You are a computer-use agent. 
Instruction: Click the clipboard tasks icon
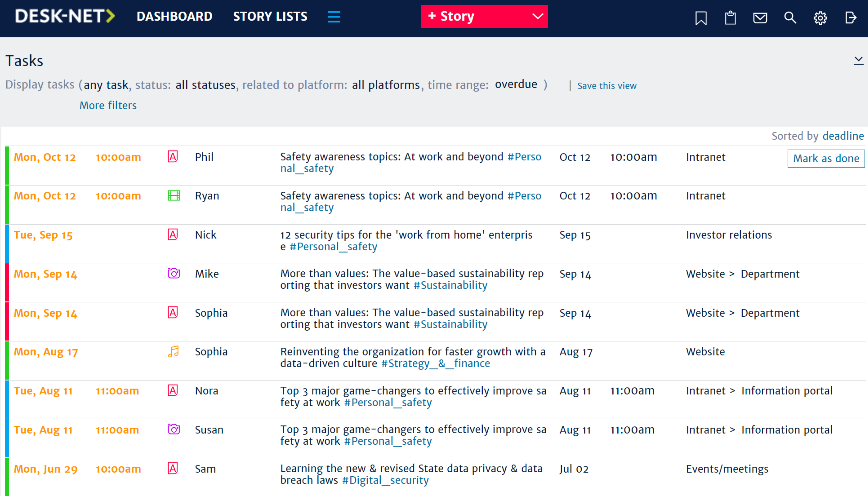coord(730,17)
